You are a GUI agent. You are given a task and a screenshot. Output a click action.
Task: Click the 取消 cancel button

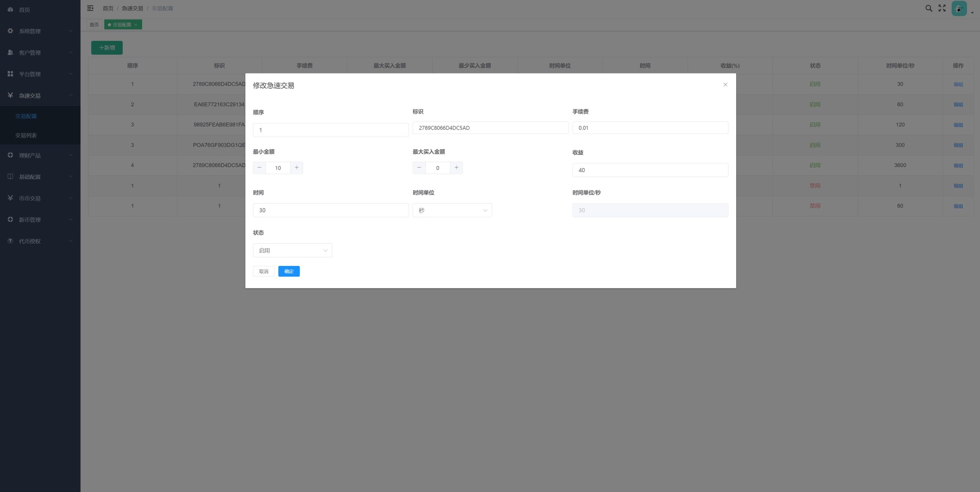264,271
